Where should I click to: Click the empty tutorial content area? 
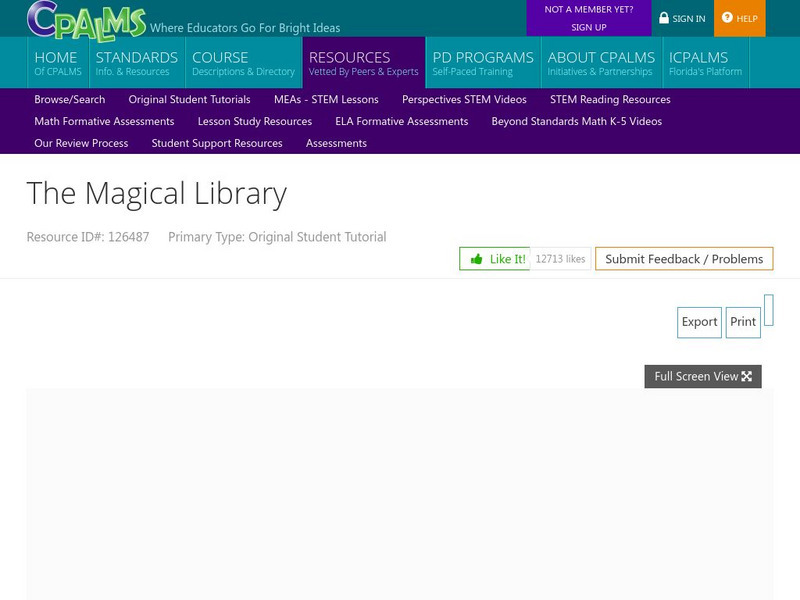click(399, 494)
